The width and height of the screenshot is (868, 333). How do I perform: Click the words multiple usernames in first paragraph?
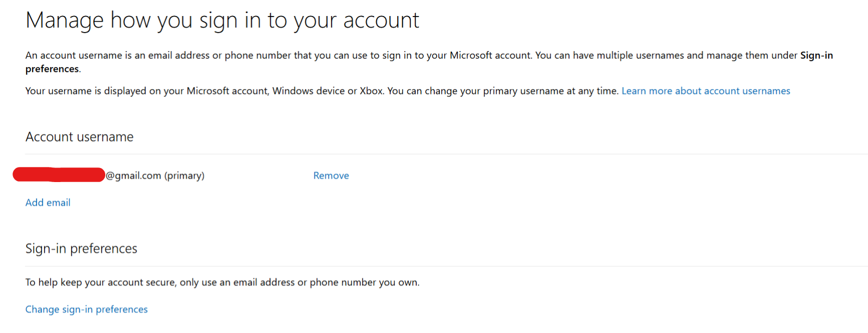click(x=640, y=55)
